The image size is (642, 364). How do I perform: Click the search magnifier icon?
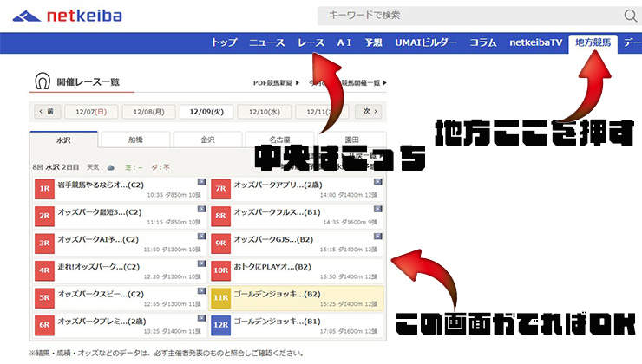click(630, 16)
